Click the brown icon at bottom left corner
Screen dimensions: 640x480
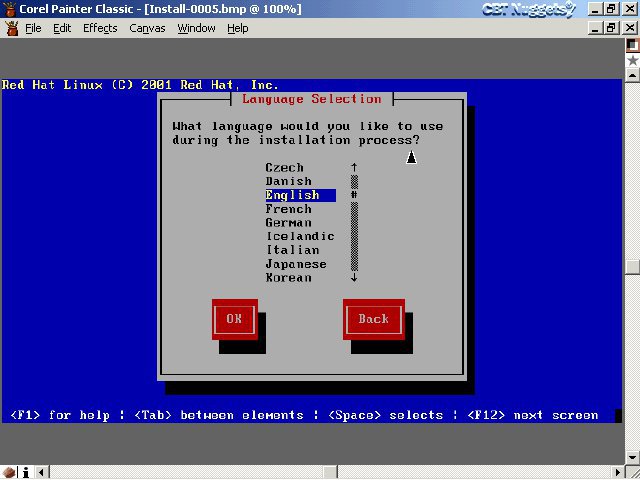[9, 472]
